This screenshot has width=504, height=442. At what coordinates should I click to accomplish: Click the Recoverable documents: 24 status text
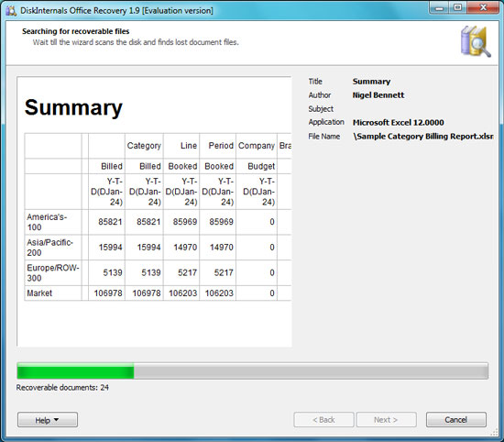click(62, 388)
